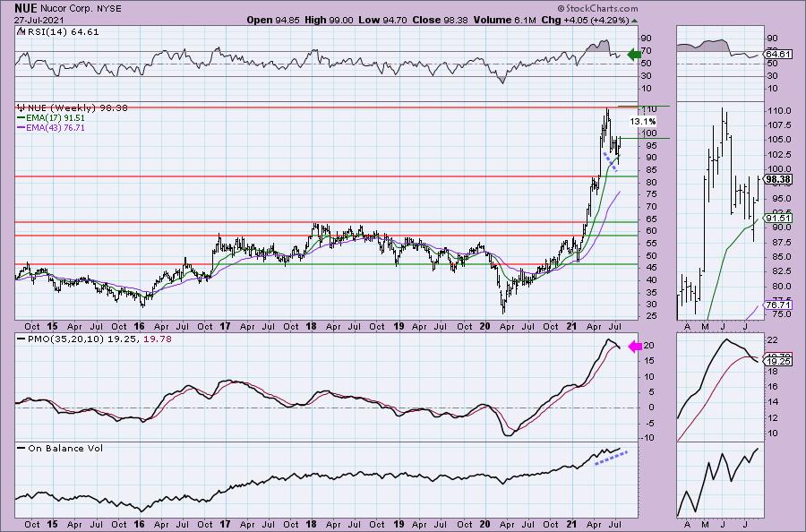The height and width of the screenshot is (532, 806).
Task: Click the 22 axis label in PMO zoom panel
Action: coord(772,339)
